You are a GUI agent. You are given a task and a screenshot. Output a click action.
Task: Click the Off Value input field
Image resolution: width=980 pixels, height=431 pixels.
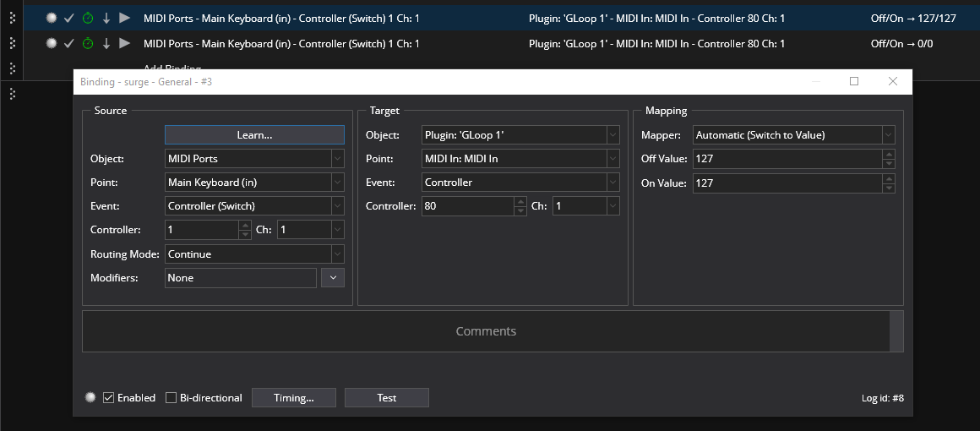pyautogui.click(x=786, y=159)
